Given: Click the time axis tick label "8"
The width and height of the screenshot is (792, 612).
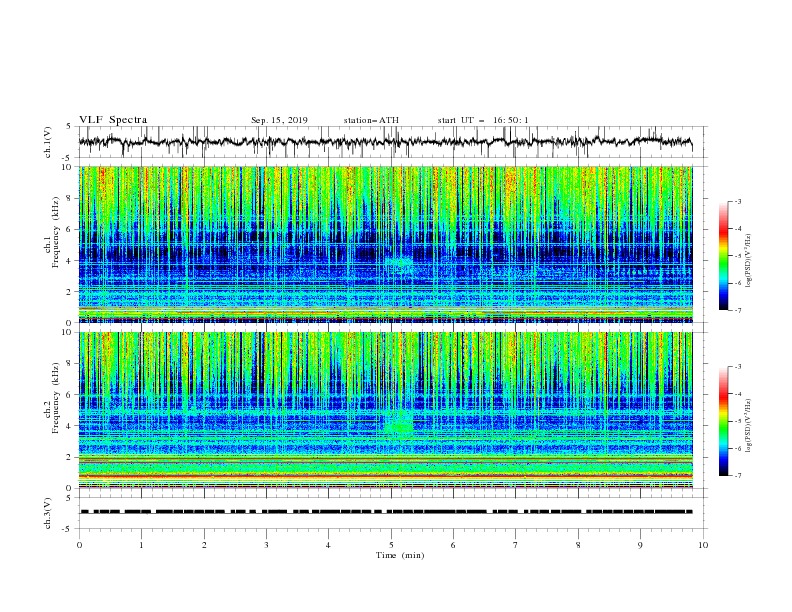Looking at the screenshot, I should 578,545.
